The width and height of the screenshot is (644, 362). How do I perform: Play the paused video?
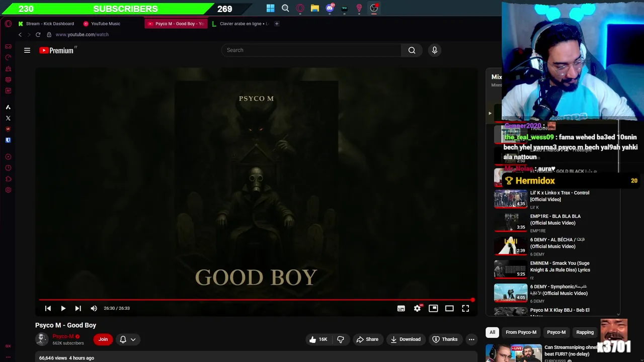pyautogui.click(x=63, y=308)
